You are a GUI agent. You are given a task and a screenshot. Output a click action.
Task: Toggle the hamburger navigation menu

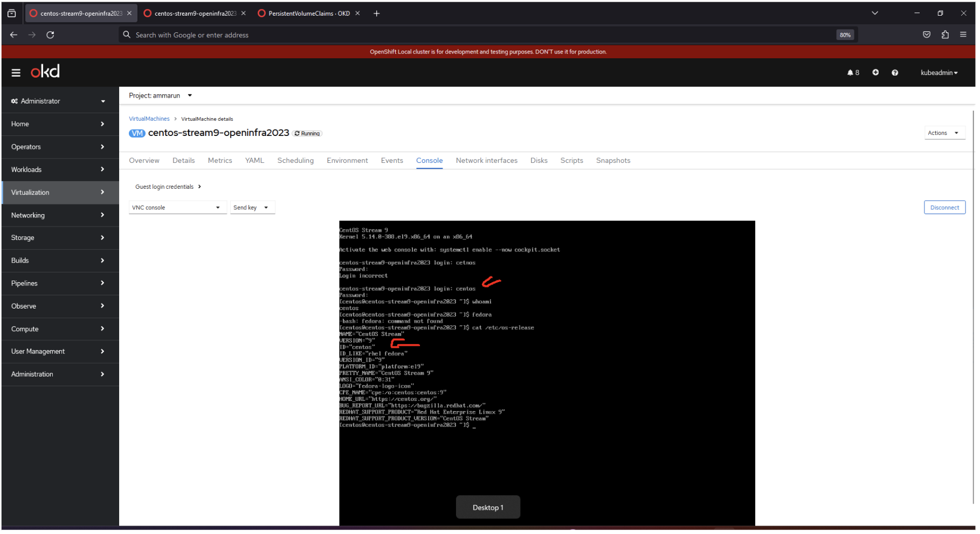(x=16, y=73)
